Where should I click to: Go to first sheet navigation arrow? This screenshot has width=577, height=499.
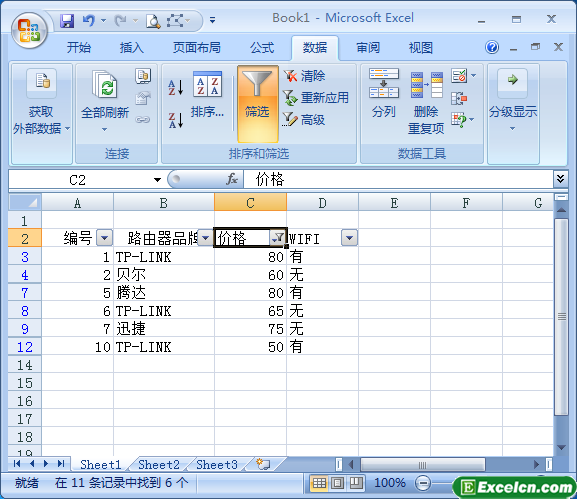(17, 464)
